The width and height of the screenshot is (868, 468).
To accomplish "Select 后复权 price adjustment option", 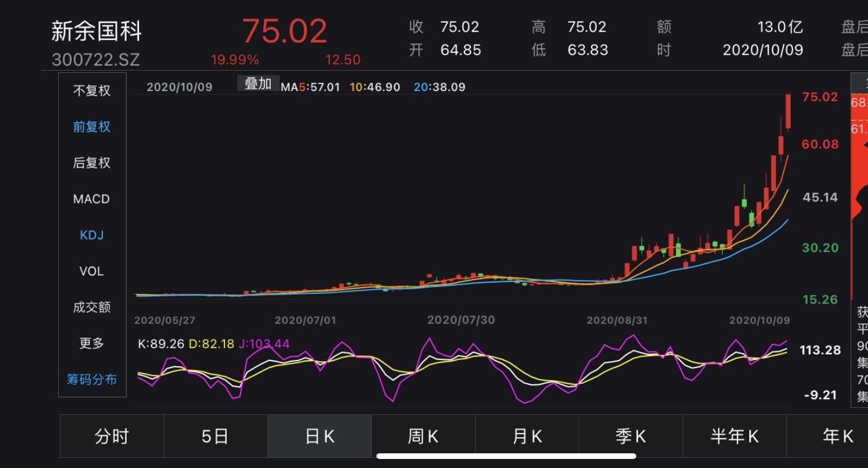I will click(x=92, y=163).
